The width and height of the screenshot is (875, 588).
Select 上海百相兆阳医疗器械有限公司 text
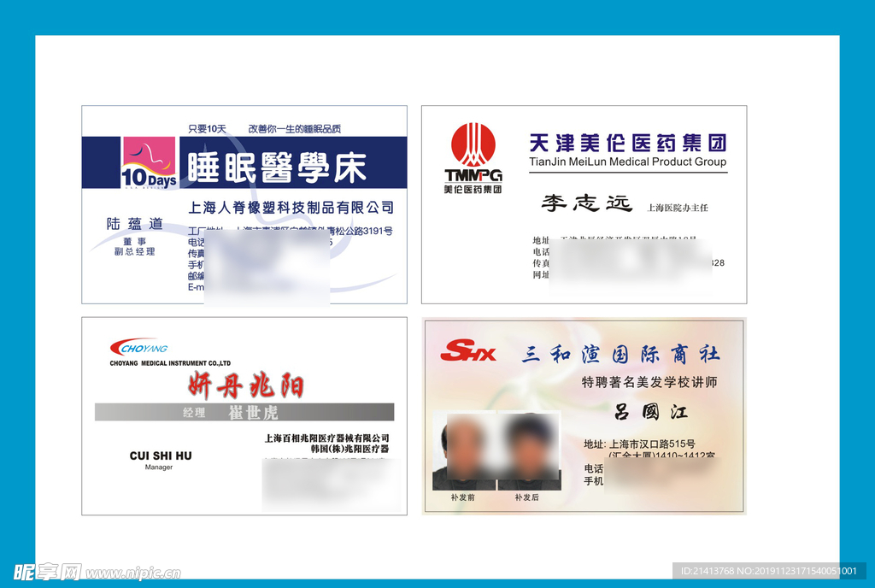tap(326, 438)
